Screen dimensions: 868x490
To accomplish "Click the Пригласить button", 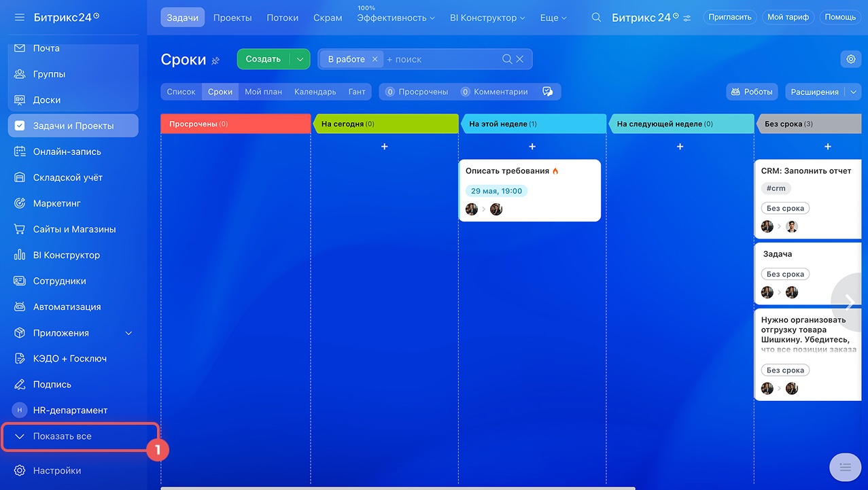I will pos(730,17).
